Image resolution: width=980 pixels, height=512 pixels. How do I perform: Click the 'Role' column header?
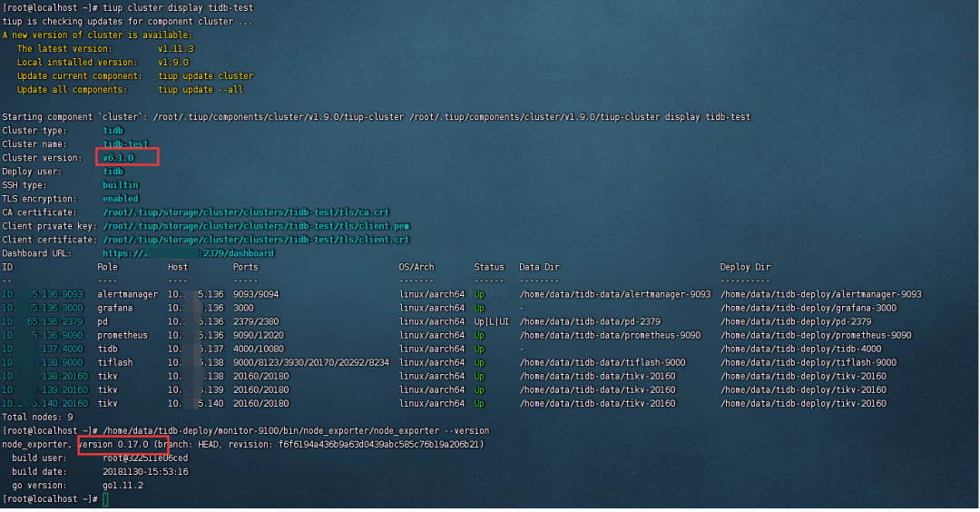[107, 267]
